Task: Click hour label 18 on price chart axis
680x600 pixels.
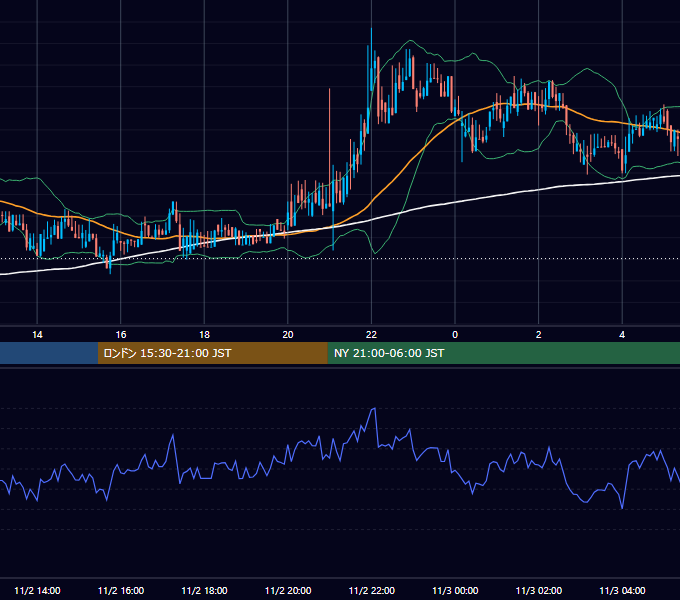Action: pyautogui.click(x=204, y=335)
